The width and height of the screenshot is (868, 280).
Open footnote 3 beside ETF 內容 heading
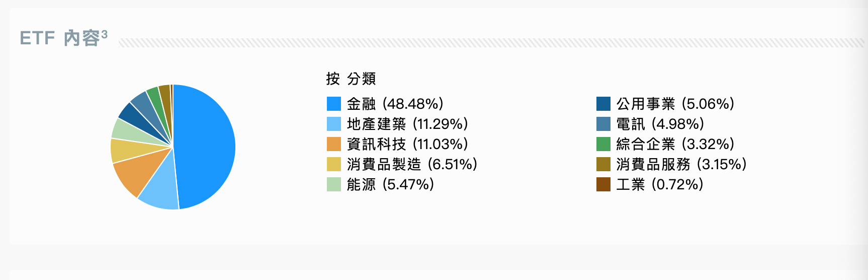104,34
